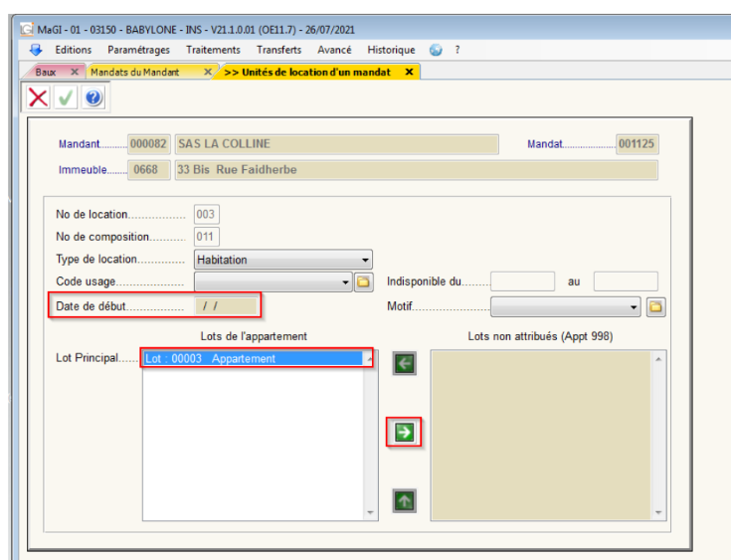Open the folder icon next to Motif
The width and height of the screenshot is (731, 560).
[655, 307]
